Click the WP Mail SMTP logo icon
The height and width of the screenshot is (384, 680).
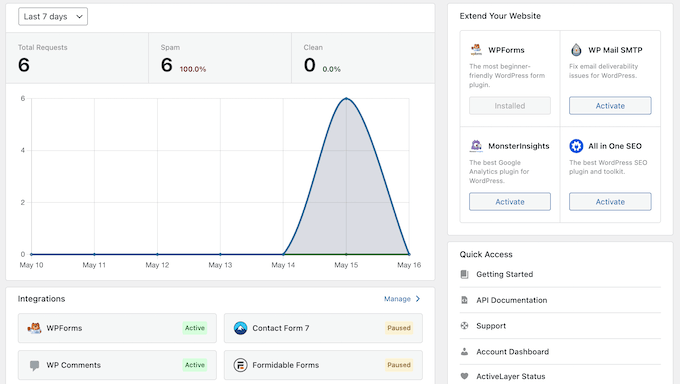coord(576,49)
